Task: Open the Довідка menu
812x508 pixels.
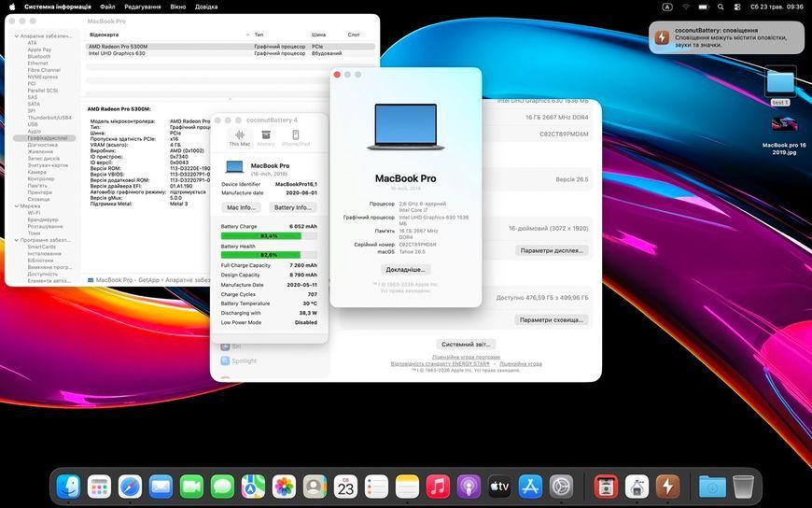Action: tap(206, 7)
